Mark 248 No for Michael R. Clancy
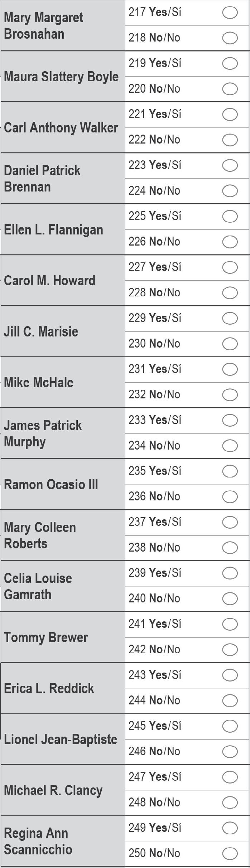This screenshot has width=250, height=868. pyautogui.click(x=230, y=802)
